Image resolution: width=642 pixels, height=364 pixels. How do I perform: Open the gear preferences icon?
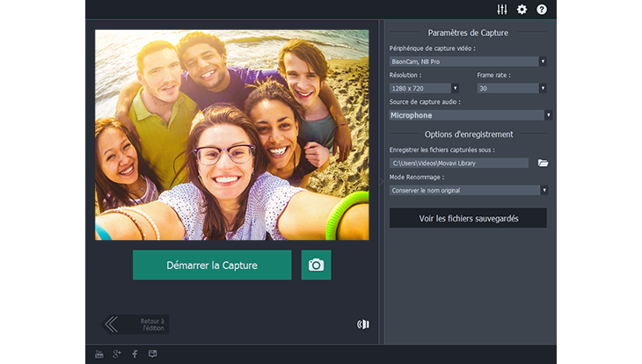(522, 10)
